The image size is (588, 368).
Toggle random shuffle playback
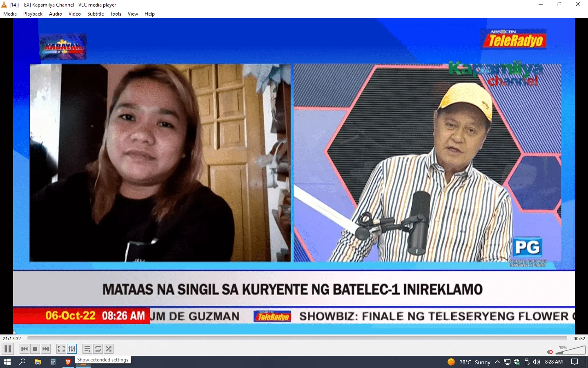(109, 349)
